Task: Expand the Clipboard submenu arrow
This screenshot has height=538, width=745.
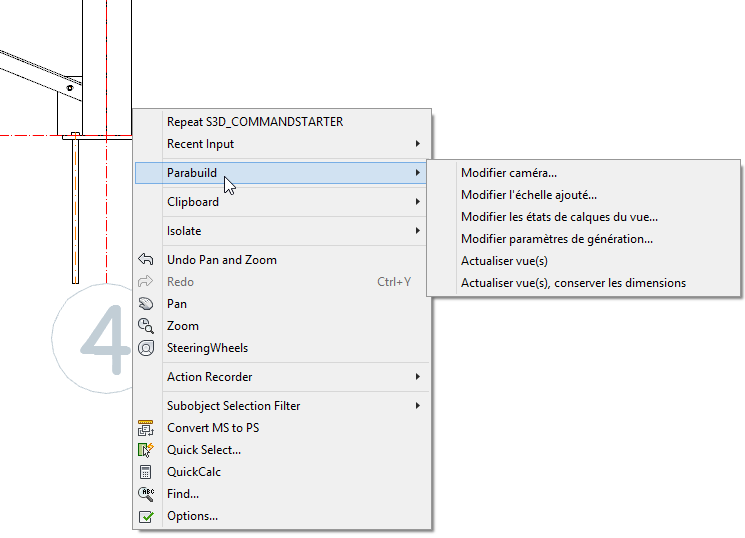Action: pyautogui.click(x=418, y=202)
